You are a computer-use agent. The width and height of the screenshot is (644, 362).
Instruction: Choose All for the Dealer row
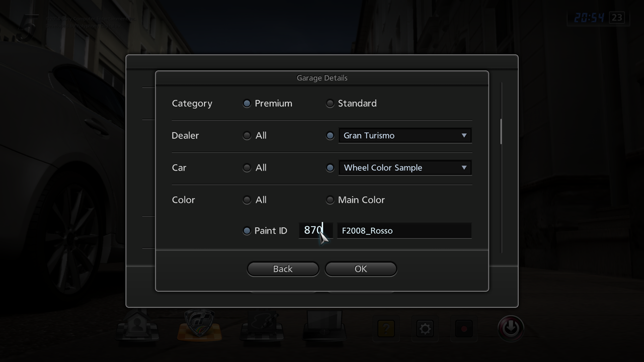(247, 136)
